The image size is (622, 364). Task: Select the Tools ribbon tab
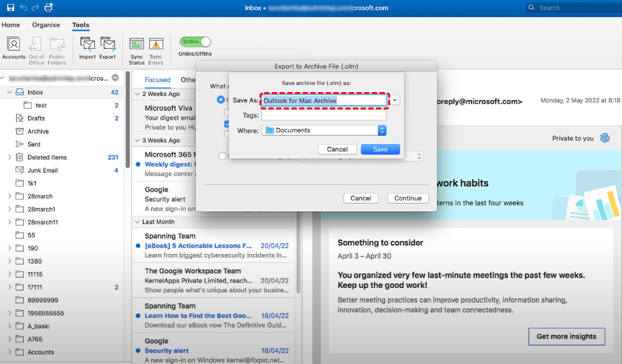tap(81, 24)
